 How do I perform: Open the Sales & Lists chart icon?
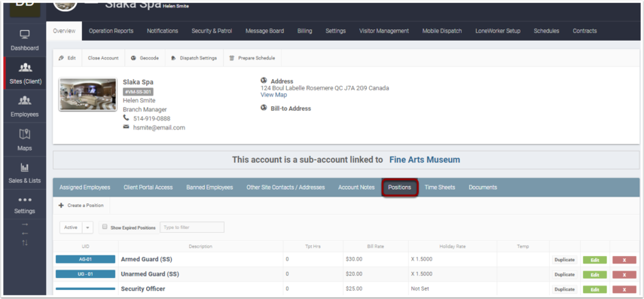pos(25,167)
